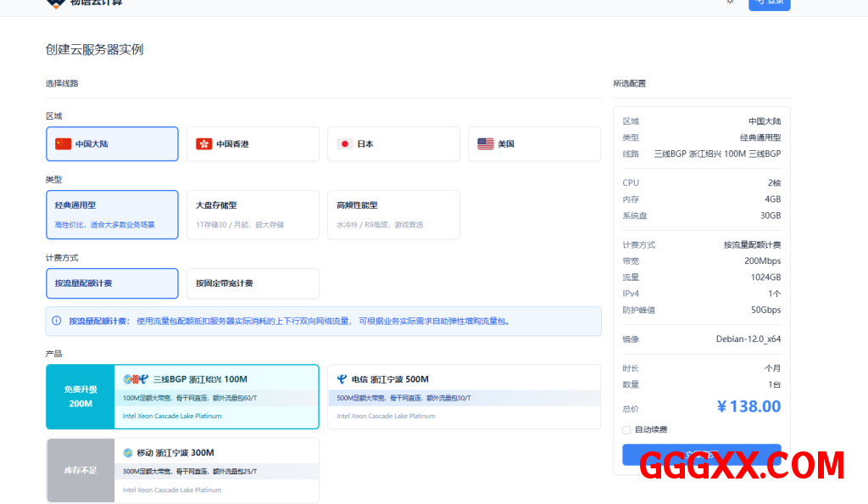Click the carrier logos on 三线BGP 浙江绍兴 100M

(x=136, y=379)
